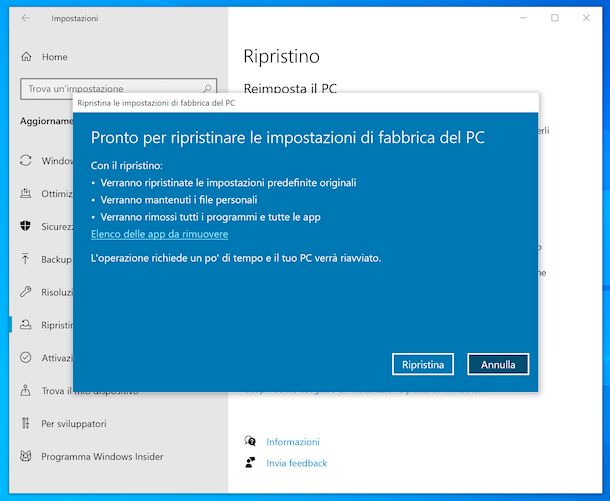Click "L'operazione richiede un po' di tempo" text
This screenshot has width=610, height=501.
(236, 258)
